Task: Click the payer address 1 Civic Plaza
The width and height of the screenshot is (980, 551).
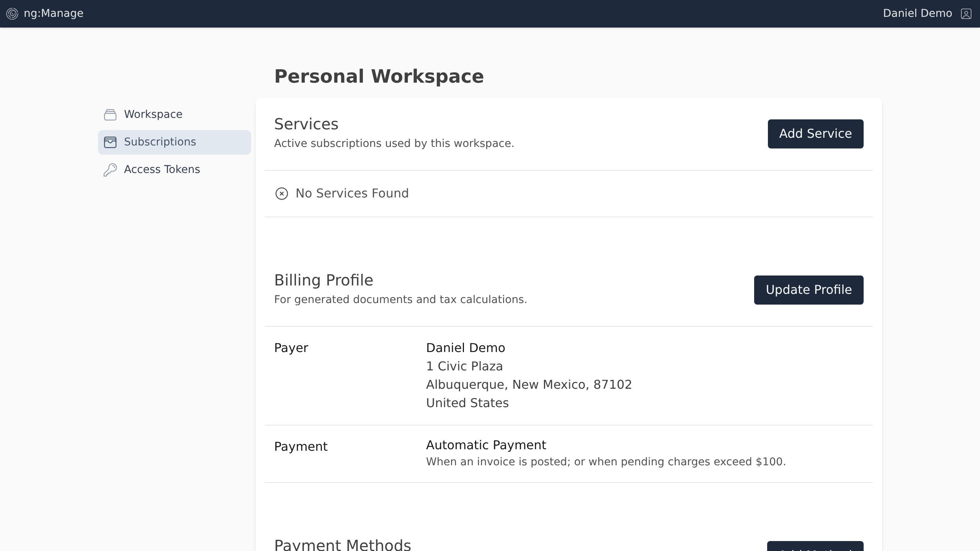Action: pos(464,366)
